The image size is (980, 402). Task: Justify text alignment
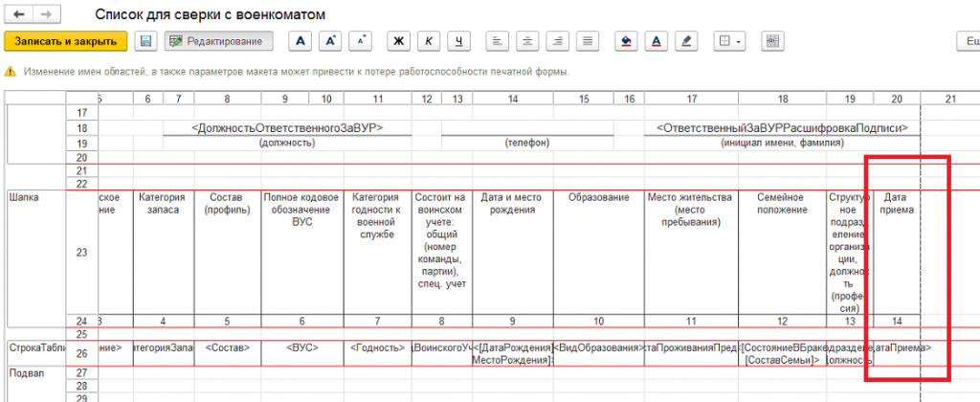coord(588,41)
